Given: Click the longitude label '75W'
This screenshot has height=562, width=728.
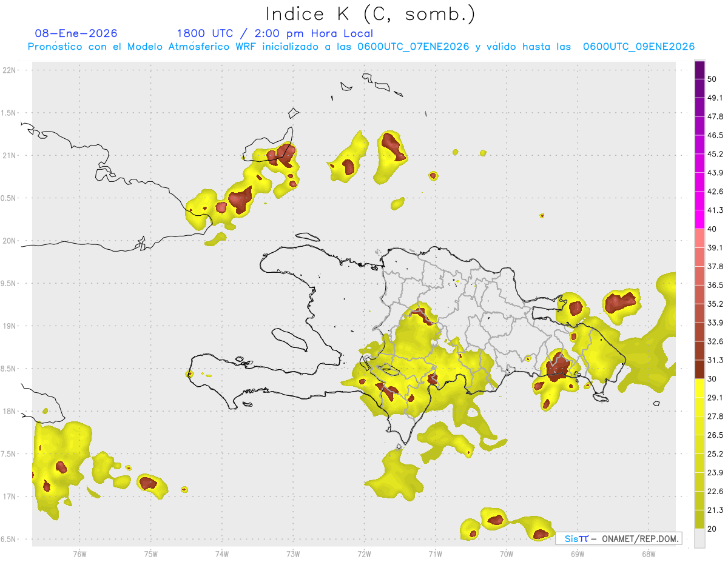Looking at the screenshot, I should pos(151,554).
